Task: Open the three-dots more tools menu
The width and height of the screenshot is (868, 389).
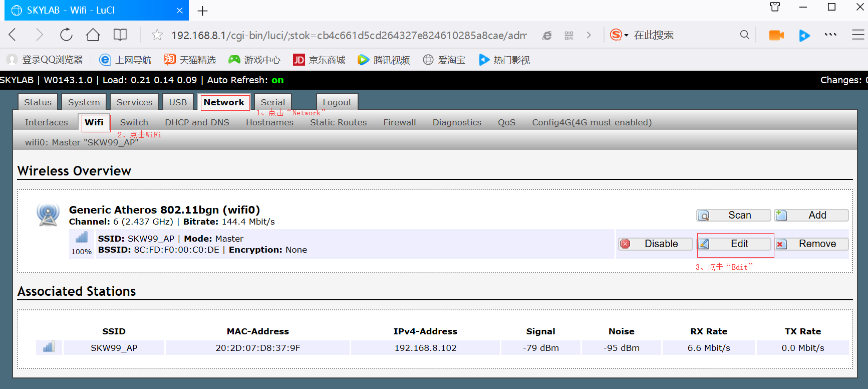Action: [x=830, y=35]
